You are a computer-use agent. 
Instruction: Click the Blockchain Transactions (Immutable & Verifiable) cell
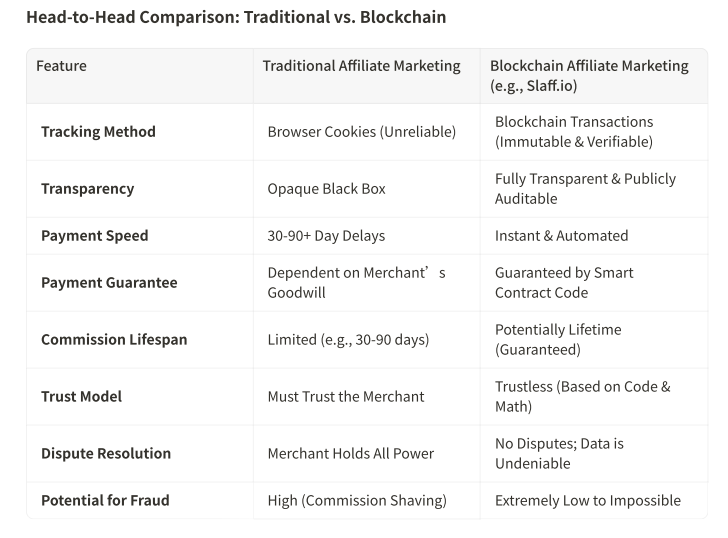pos(574,132)
